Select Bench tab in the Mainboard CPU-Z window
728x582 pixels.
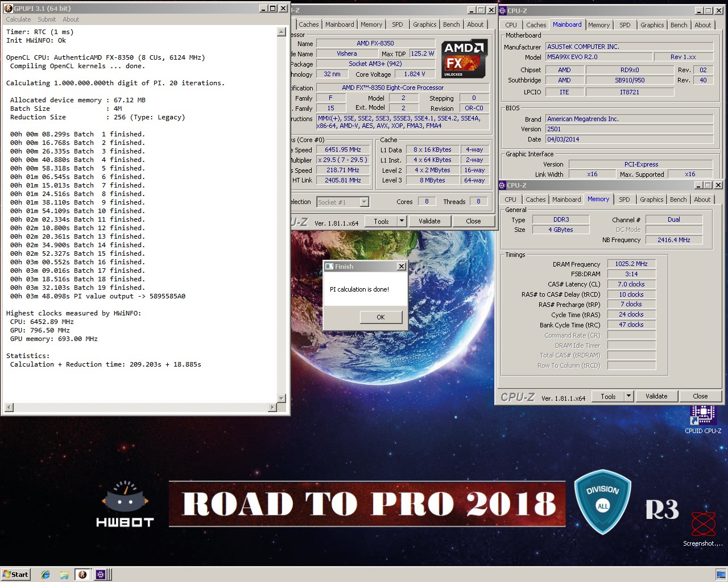point(679,25)
